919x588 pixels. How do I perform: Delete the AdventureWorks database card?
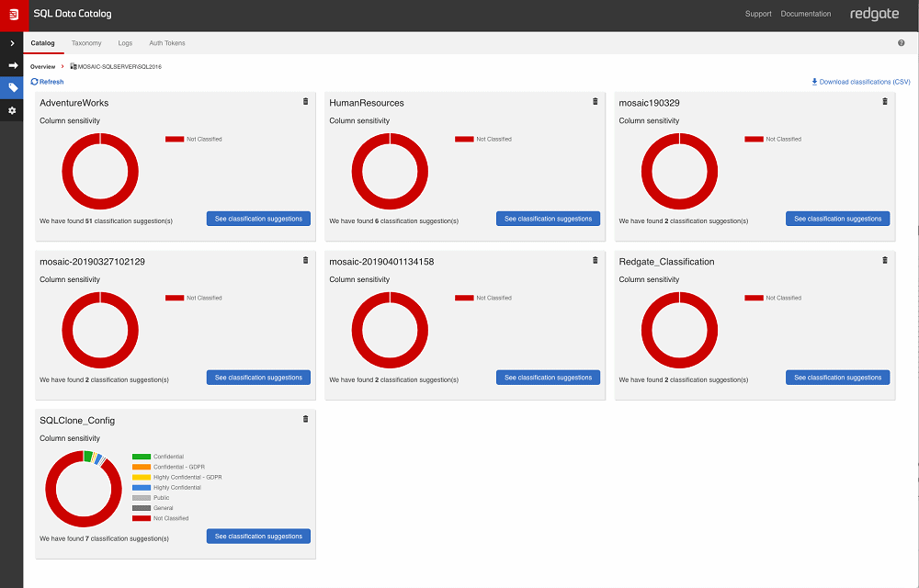click(305, 101)
